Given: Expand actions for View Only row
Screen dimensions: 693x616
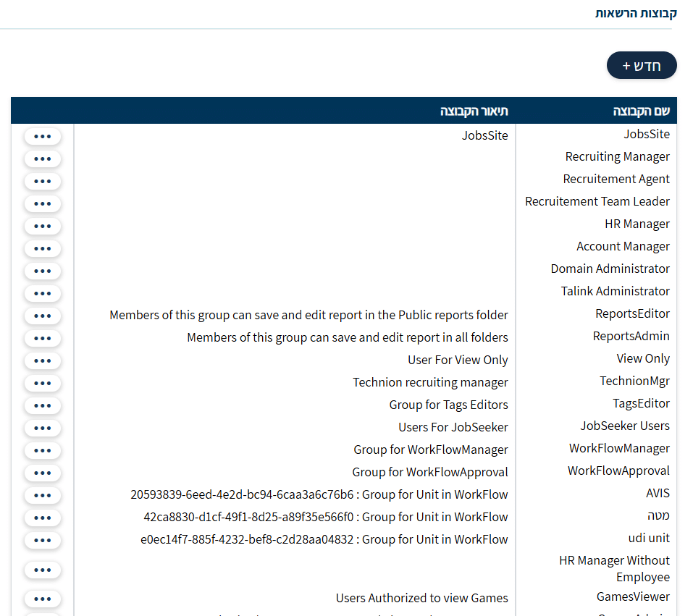Looking at the screenshot, I should tap(43, 360).
